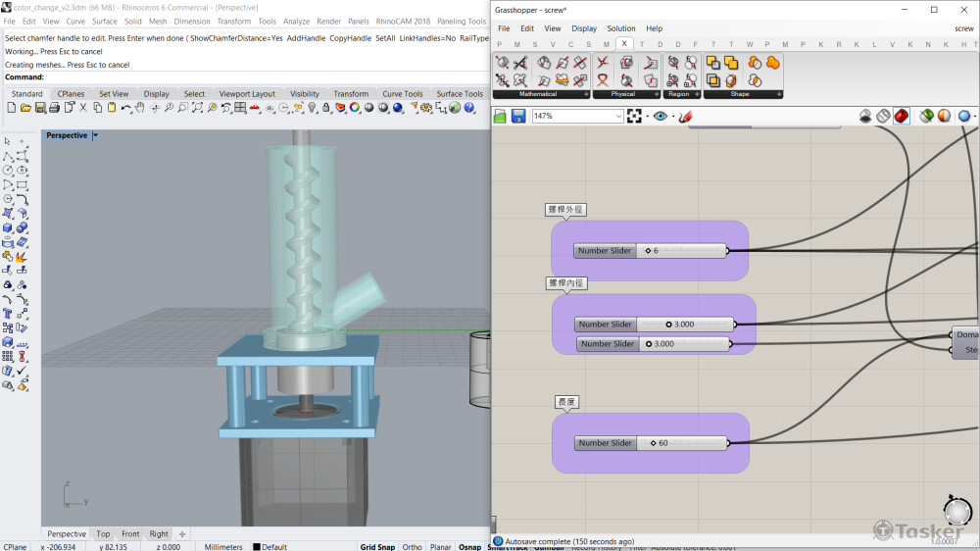The height and width of the screenshot is (551, 980).
Task: Click the Print icon in Rhino toolbar
Action: [x=55, y=108]
